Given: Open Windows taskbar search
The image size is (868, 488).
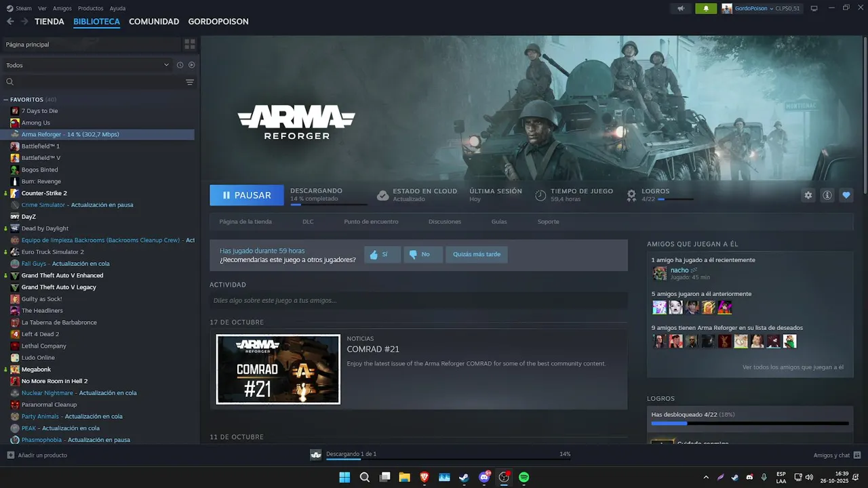Looking at the screenshot, I should [x=364, y=477].
